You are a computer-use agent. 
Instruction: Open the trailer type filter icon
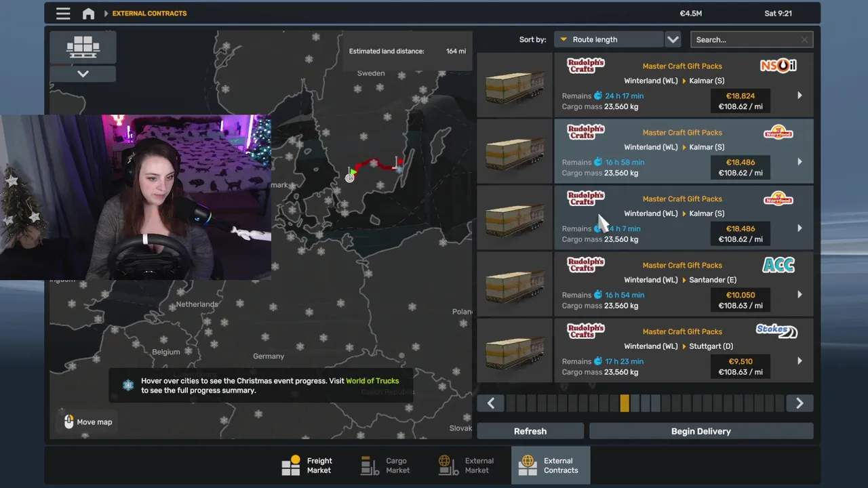[83, 47]
